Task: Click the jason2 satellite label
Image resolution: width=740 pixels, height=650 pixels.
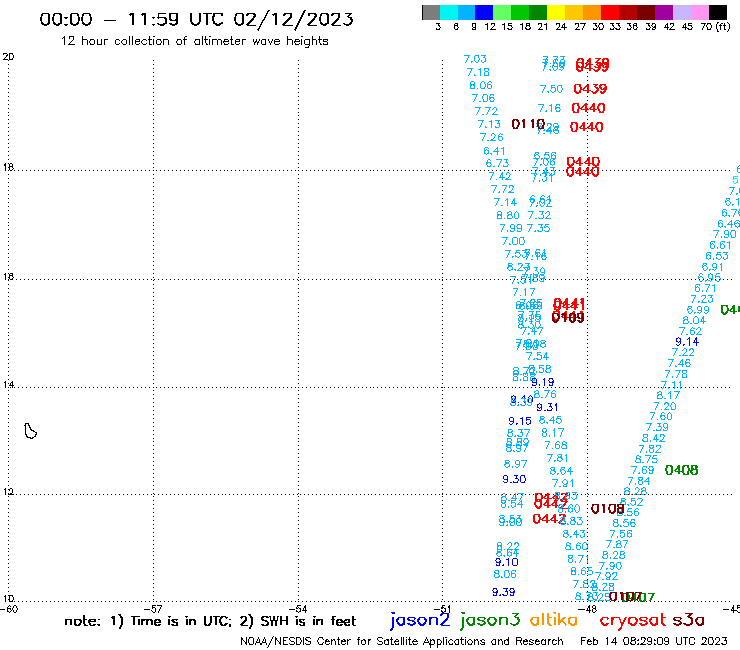Action: click(420, 620)
